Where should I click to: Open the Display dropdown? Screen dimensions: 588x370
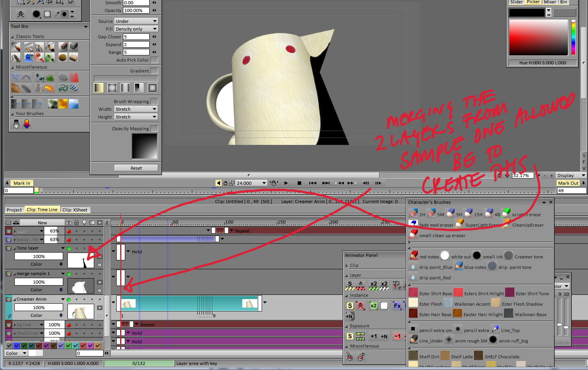pyautogui.click(x=571, y=176)
